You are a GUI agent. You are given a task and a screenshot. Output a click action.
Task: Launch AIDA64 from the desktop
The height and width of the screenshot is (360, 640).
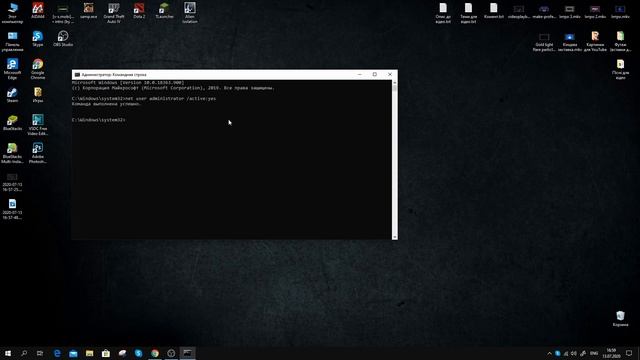38,11
